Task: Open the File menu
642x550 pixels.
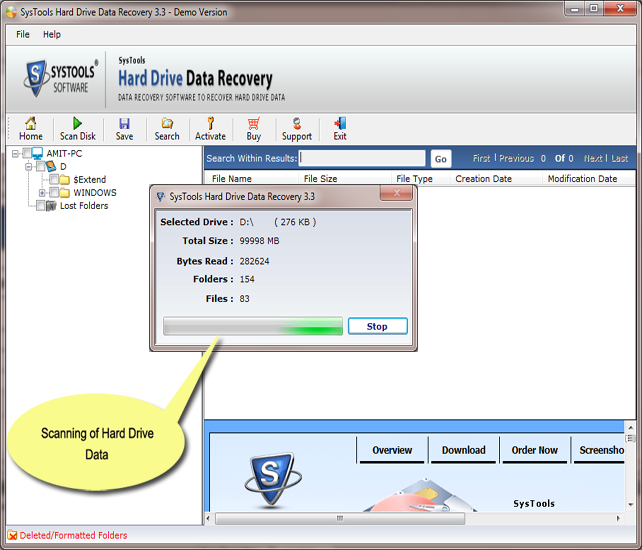Action: click(x=23, y=34)
